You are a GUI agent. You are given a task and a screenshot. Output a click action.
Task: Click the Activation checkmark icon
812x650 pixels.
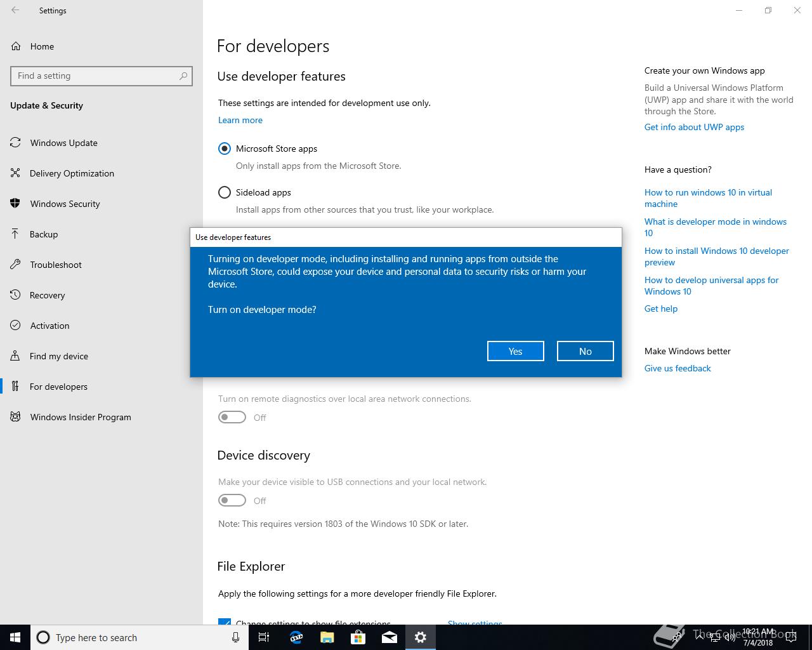pos(15,326)
